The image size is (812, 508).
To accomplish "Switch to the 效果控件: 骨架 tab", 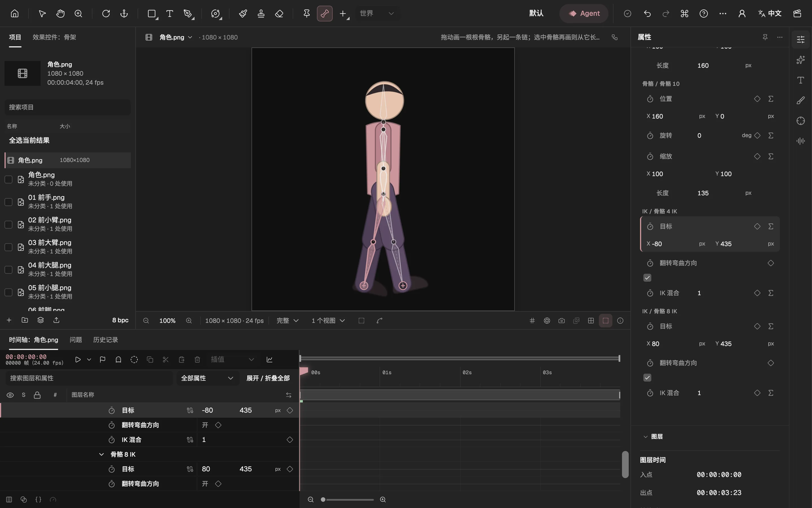I will click(54, 37).
